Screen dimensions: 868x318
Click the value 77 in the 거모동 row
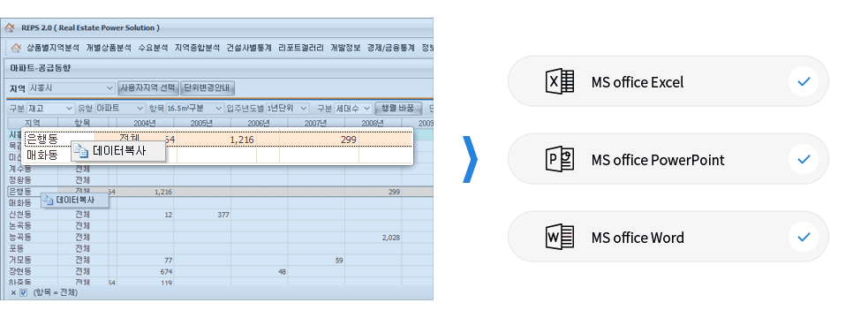click(x=169, y=260)
